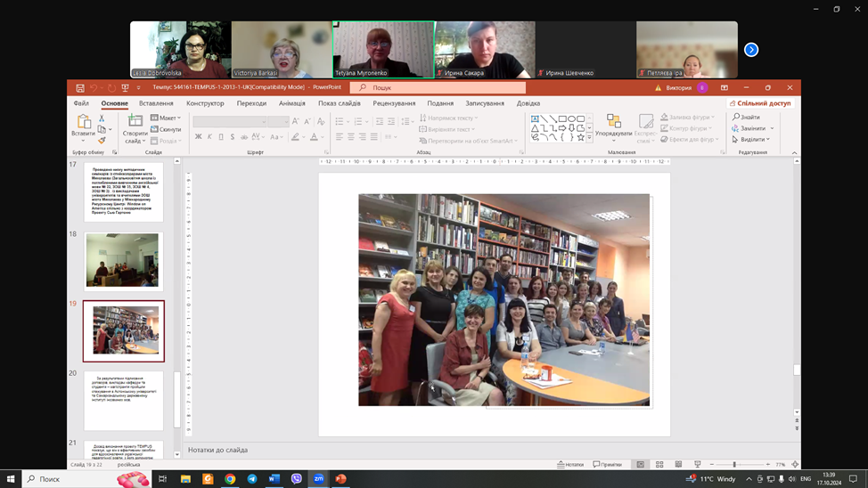The height and width of the screenshot is (488, 868).
Task: Switch to Slide Sorter view in status bar
Action: [x=659, y=465]
